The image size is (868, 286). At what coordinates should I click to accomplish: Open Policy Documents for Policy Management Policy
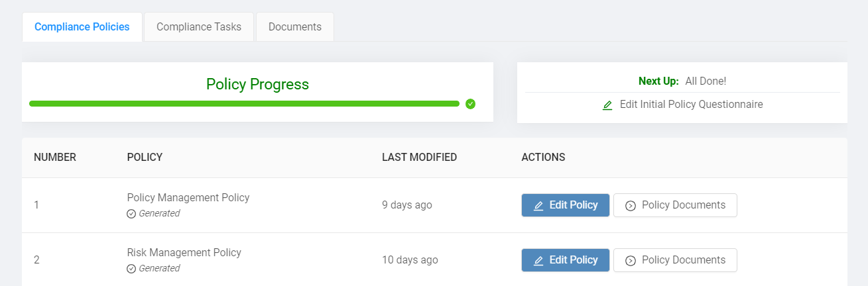675,205
